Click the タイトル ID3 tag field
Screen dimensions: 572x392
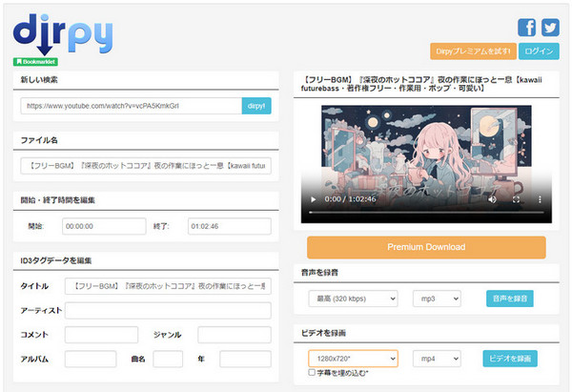pos(168,286)
